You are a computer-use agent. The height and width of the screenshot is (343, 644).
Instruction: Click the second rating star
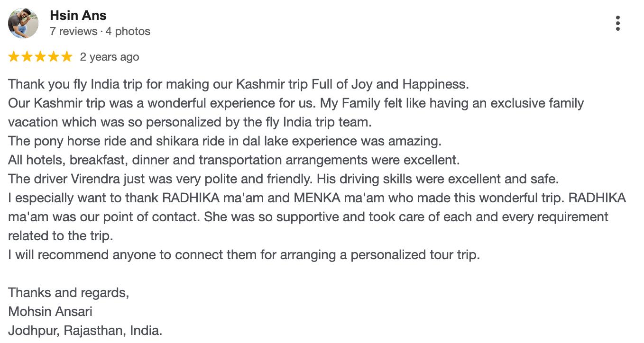pos(27,57)
